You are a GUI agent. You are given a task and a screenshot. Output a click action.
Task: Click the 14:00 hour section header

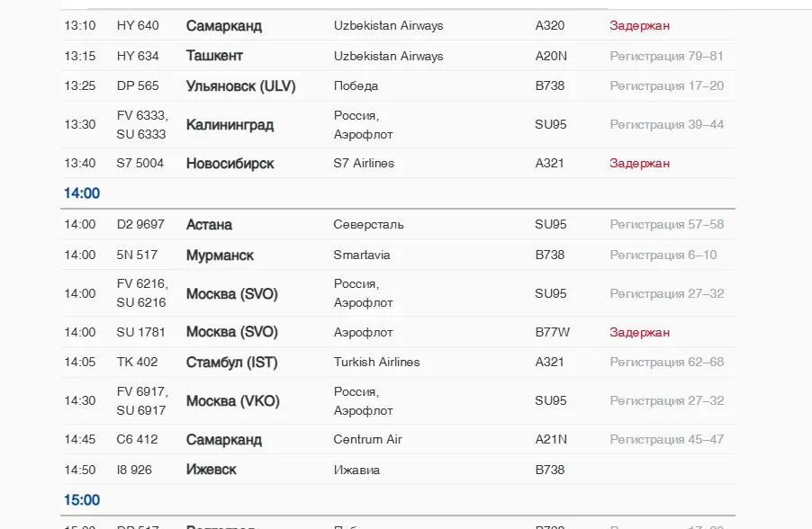pyautogui.click(x=82, y=193)
